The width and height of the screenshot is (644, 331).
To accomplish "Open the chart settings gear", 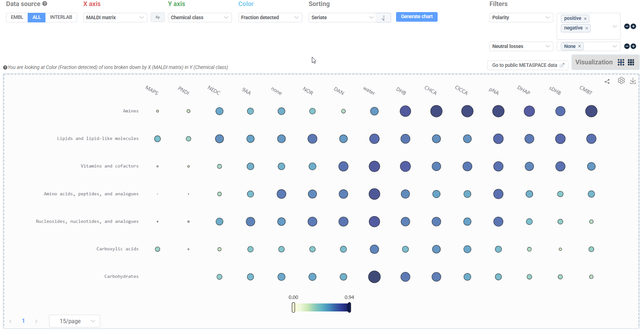I will 621,81.
